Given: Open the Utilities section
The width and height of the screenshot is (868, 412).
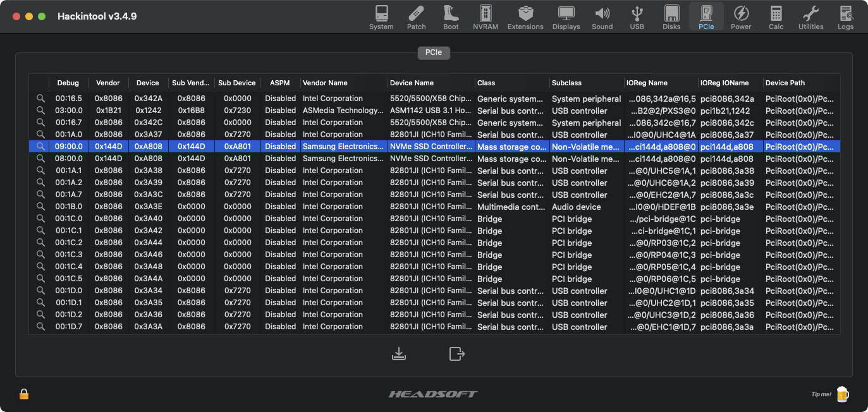Looking at the screenshot, I should click(810, 17).
